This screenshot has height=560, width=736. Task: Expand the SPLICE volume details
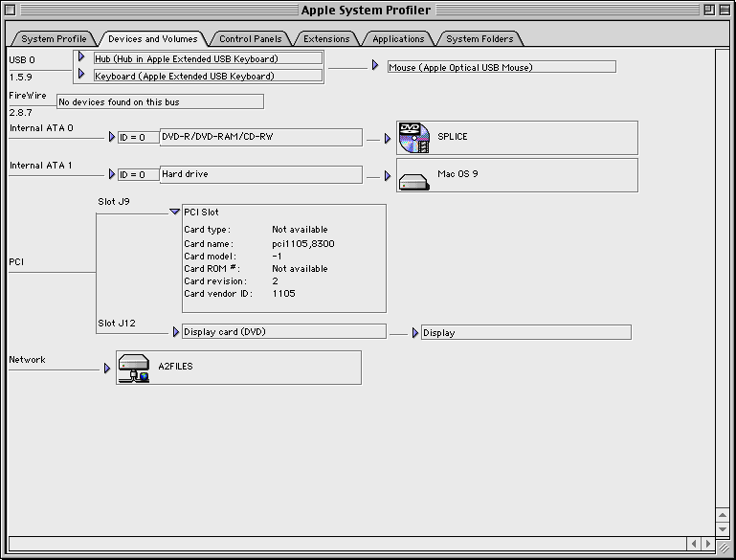tap(388, 139)
